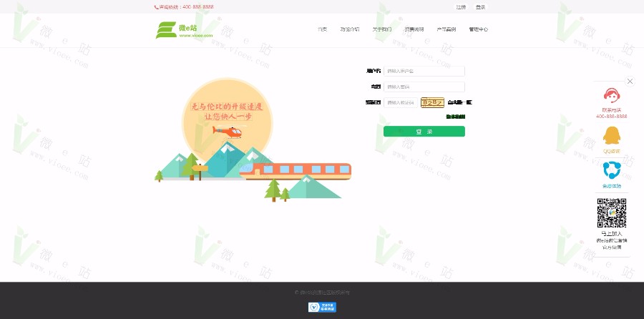Viewport: 644px width, 319px height.
Task: Focus the verification code input field
Action: (401, 103)
